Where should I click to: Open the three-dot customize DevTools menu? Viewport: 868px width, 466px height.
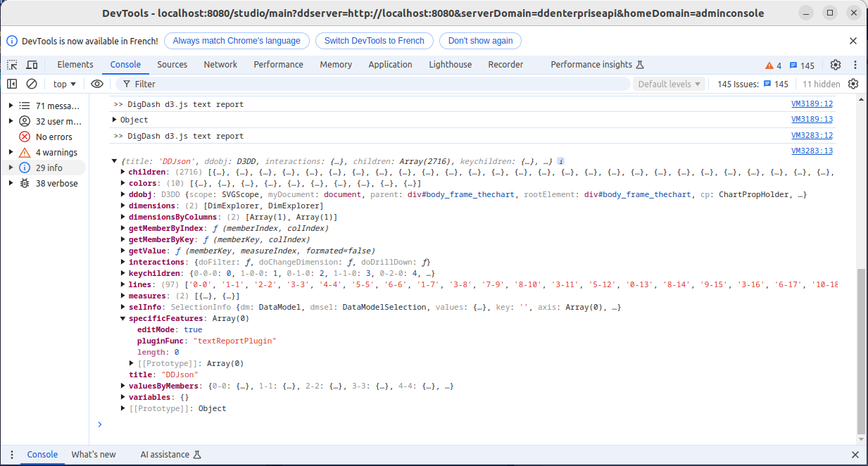pos(854,65)
